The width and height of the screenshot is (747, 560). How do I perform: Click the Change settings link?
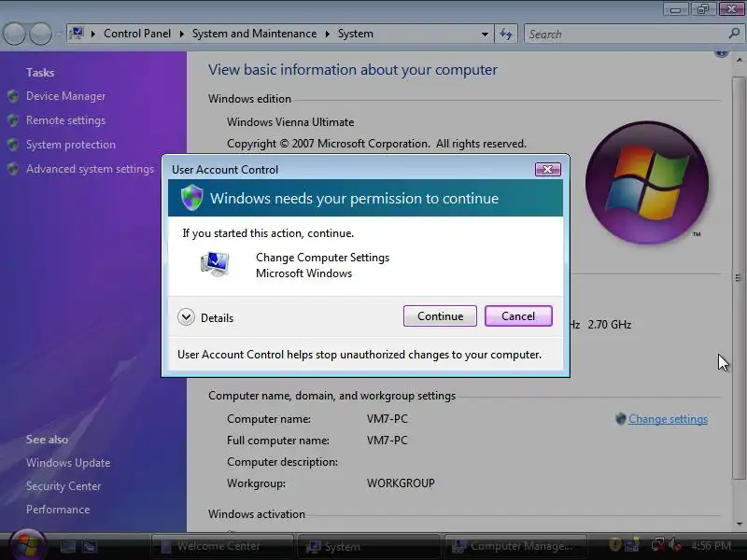tap(668, 419)
